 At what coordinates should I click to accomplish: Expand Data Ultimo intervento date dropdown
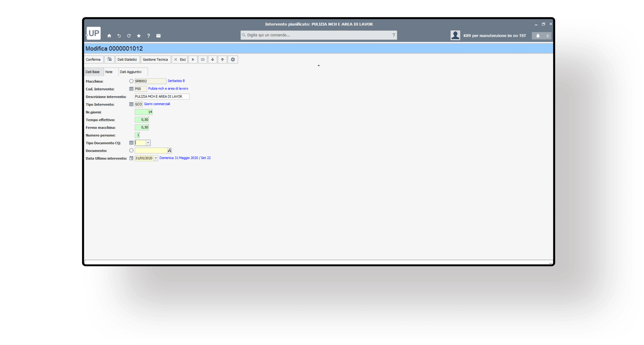click(x=156, y=158)
